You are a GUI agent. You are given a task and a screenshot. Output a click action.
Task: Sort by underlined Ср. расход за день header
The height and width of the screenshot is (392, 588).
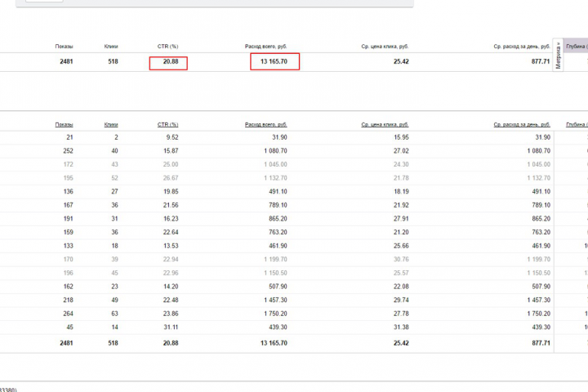(522, 124)
